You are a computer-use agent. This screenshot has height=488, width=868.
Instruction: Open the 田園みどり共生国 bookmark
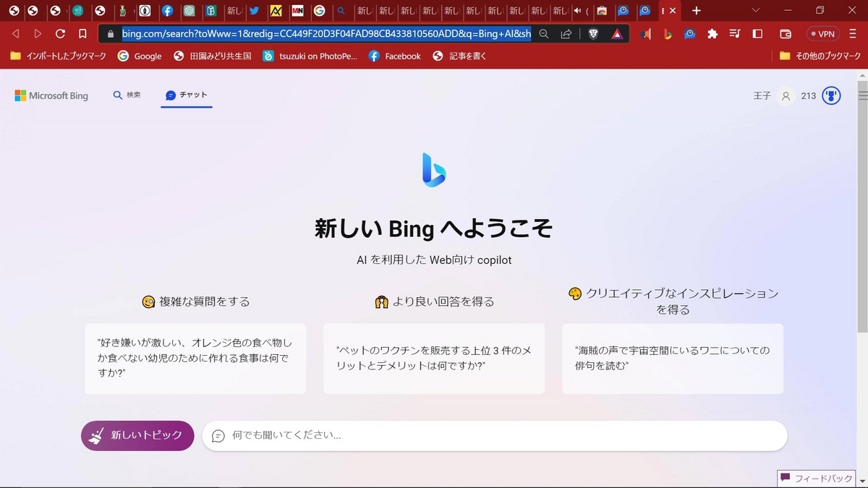click(x=212, y=56)
